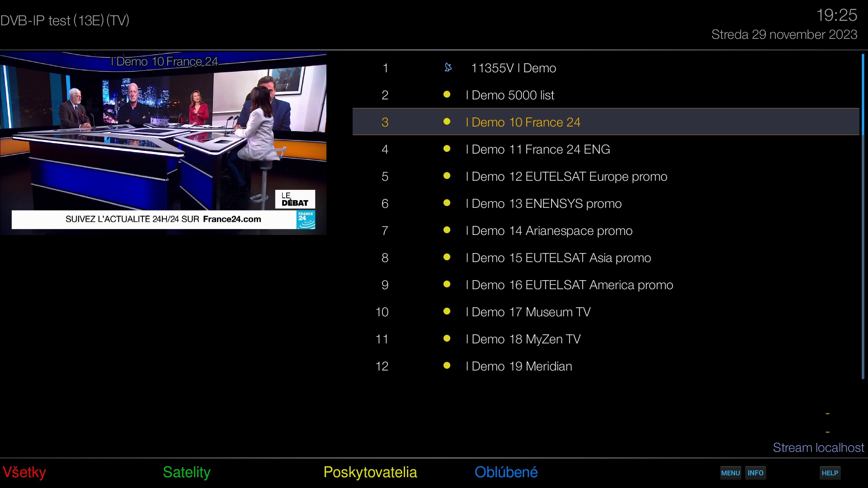
Task: Select channel 11355V I Demo
Action: 606,68
